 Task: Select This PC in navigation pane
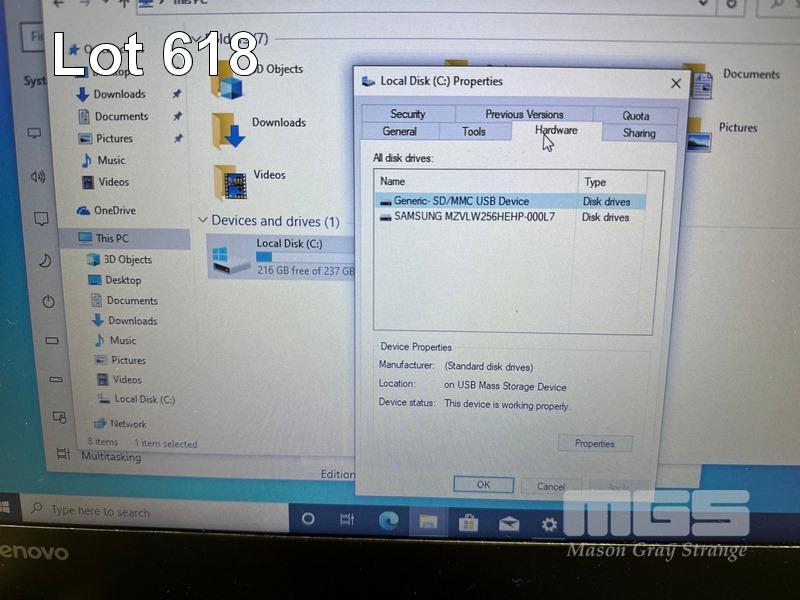pyautogui.click(x=111, y=238)
